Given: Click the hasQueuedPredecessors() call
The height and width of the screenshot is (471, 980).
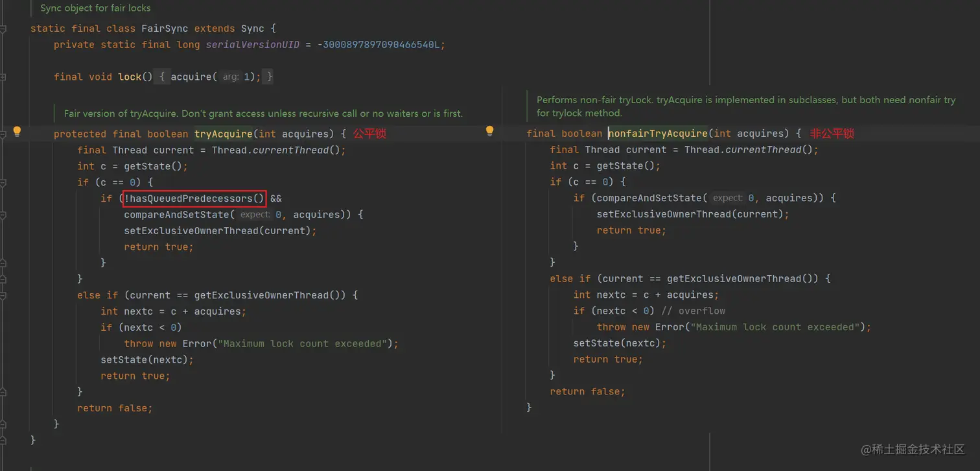Looking at the screenshot, I should coord(198,199).
